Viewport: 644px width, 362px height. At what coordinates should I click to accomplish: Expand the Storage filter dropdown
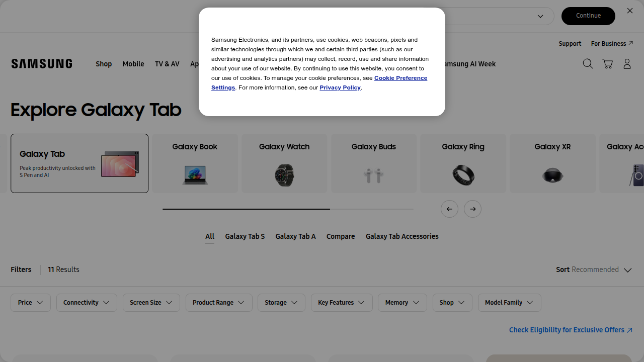click(x=281, y=303)
